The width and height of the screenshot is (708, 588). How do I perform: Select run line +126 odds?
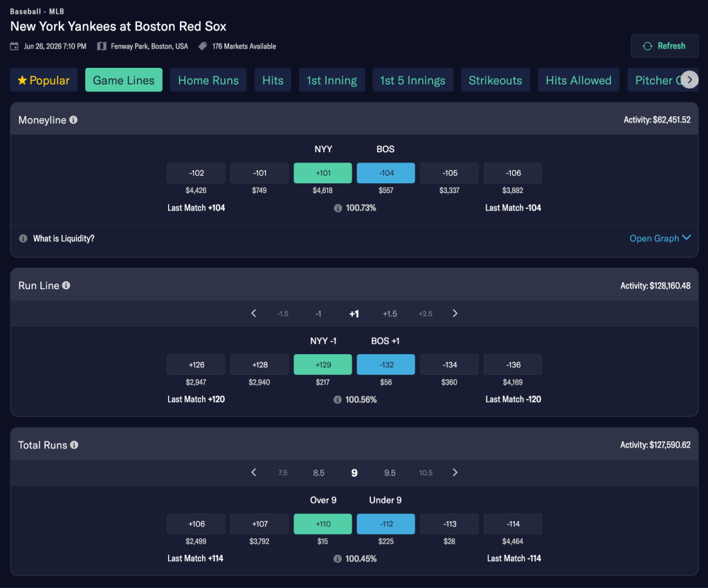[196, 365]
